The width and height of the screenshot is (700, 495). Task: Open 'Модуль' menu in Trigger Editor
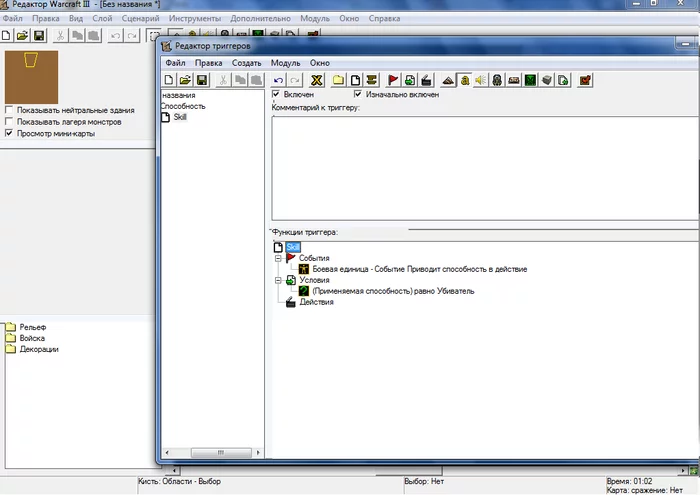coord(285,63)
